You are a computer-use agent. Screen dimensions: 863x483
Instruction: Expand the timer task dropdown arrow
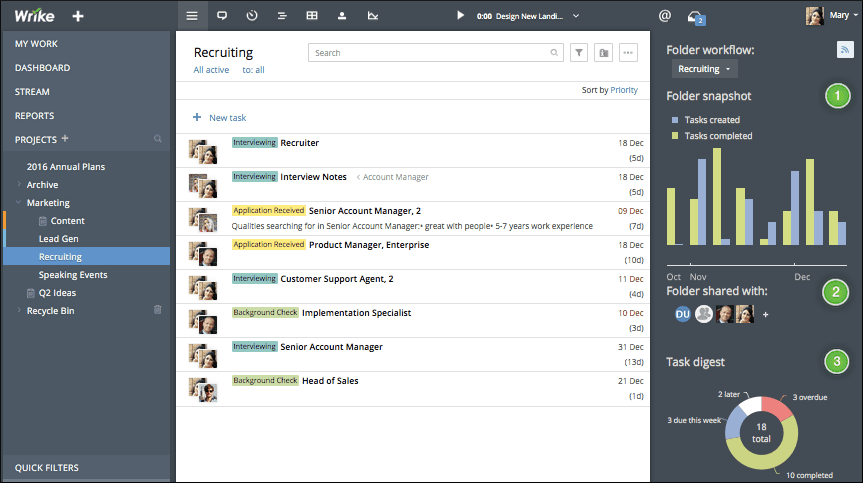click(576, 16)
